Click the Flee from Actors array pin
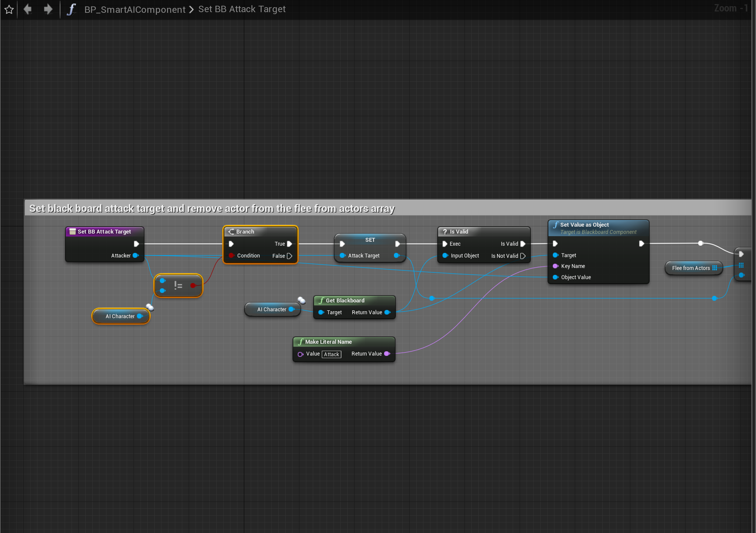 714,268
